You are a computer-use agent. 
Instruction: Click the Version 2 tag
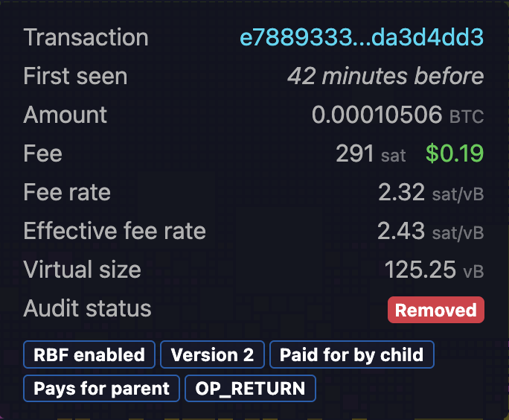tap(212, 354)
